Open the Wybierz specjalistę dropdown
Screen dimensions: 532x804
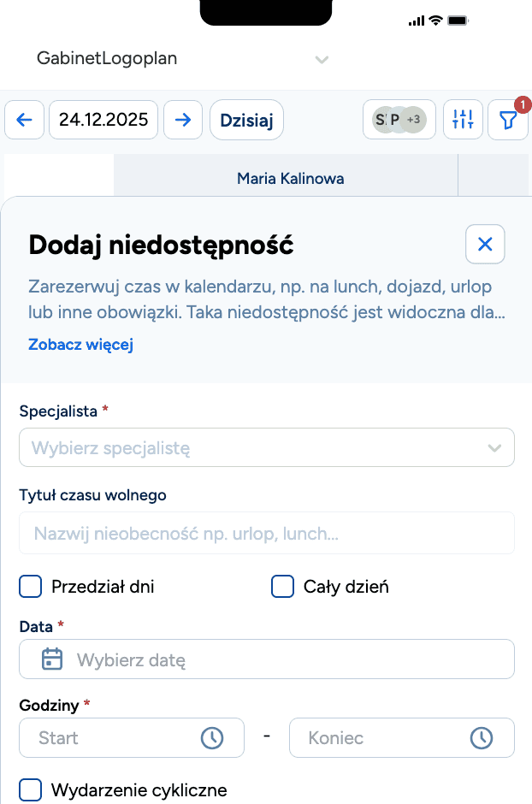266,446
